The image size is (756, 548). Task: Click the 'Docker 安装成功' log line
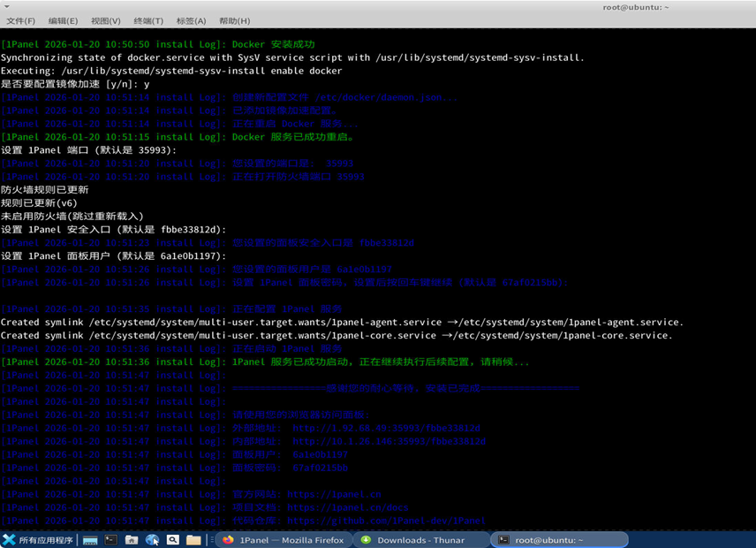pos(158,44)
